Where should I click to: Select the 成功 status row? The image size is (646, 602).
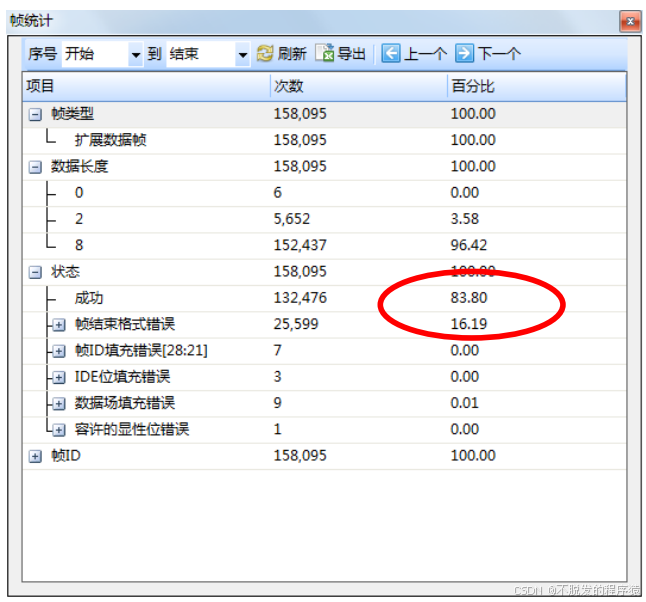(x=325, y=298)
